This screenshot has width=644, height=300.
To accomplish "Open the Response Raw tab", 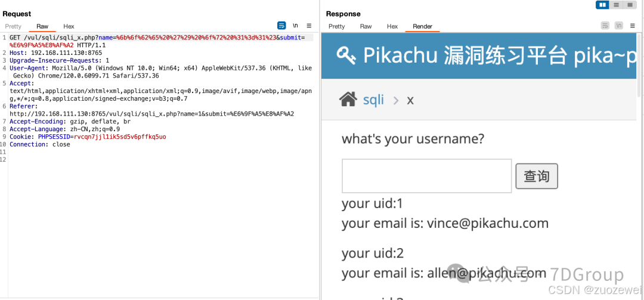I will point(366,26).
